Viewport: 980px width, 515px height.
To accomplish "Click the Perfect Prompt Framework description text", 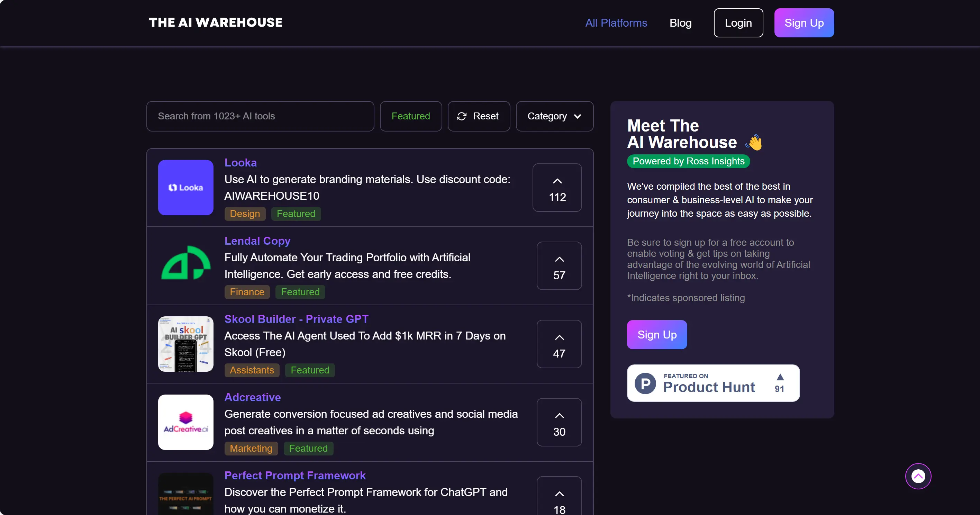I will coord(366,500).
